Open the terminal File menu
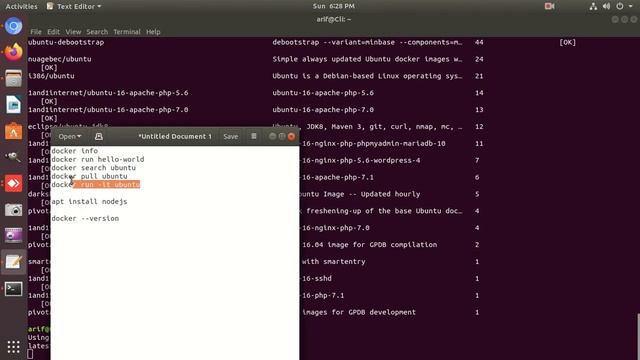Viewport: 640px width, 360px height. [x=36, y=32]
